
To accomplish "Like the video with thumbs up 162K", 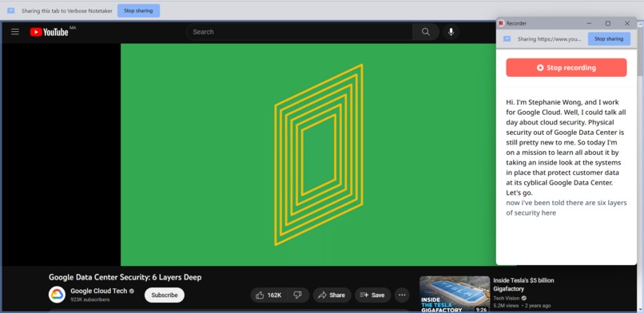I will click(x=268, y=295).
